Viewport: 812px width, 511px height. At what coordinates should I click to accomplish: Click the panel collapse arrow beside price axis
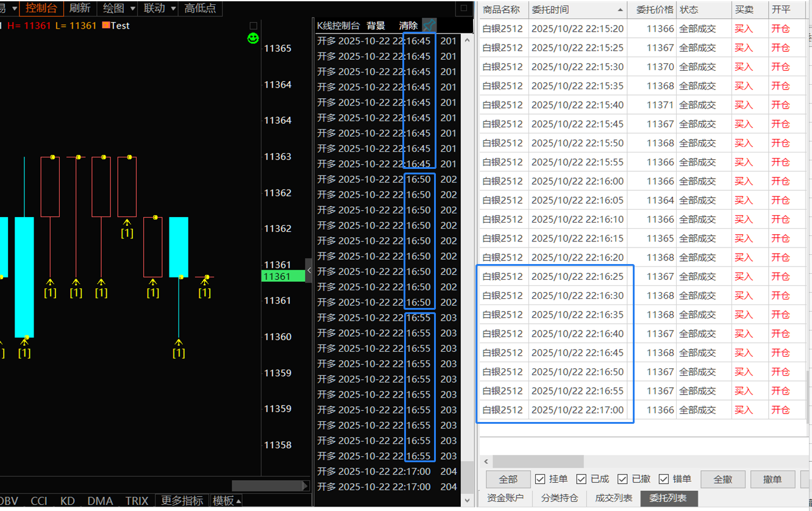(308, 270)
